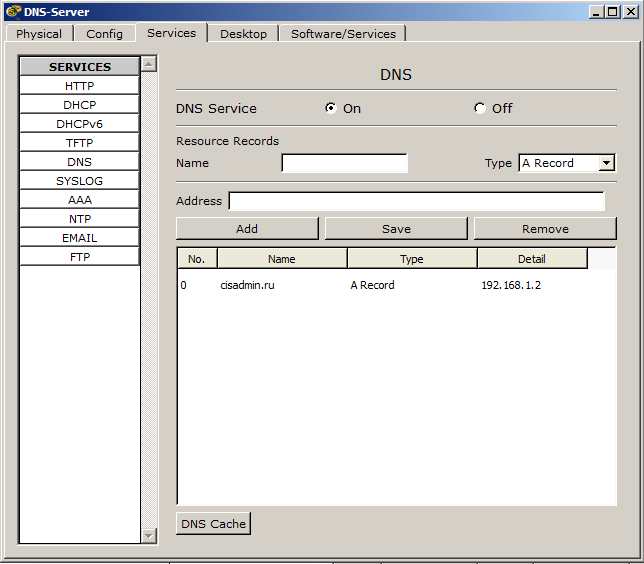
Task: Click the 192.168.1.2 detail cell
Action: 511,285
